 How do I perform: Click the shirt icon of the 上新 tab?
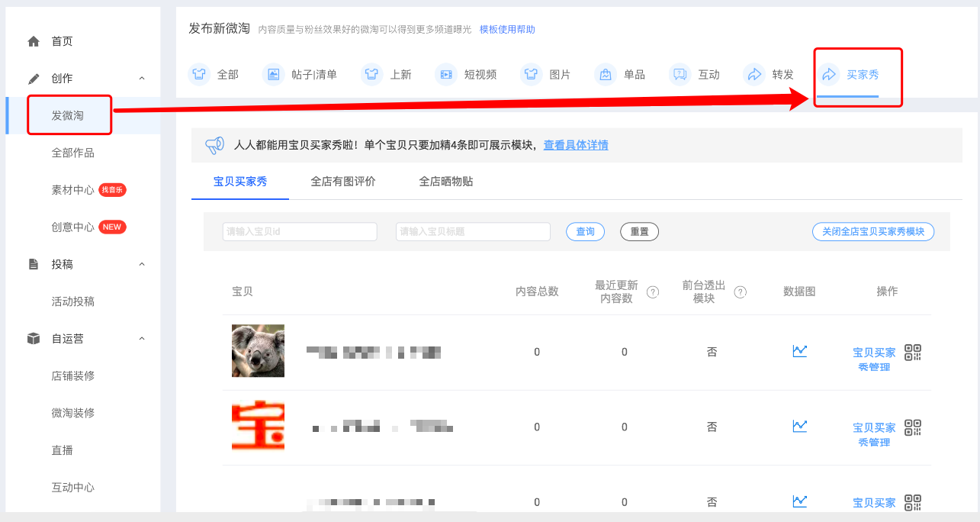[371, 74]
